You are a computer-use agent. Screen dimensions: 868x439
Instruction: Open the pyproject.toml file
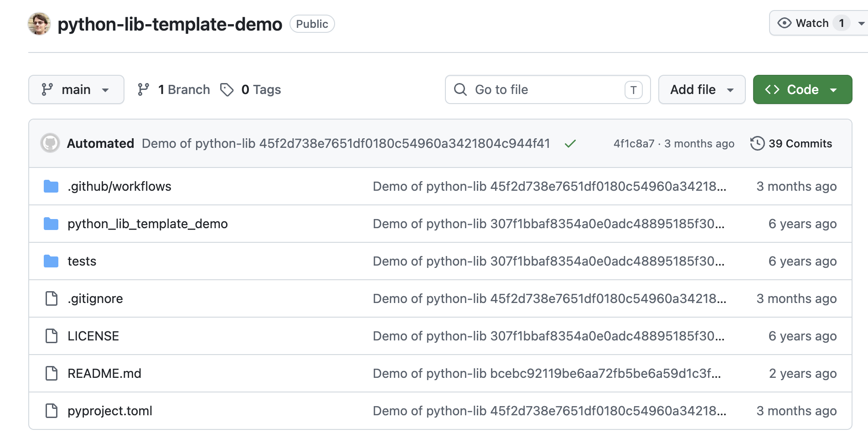click(109, 411)
